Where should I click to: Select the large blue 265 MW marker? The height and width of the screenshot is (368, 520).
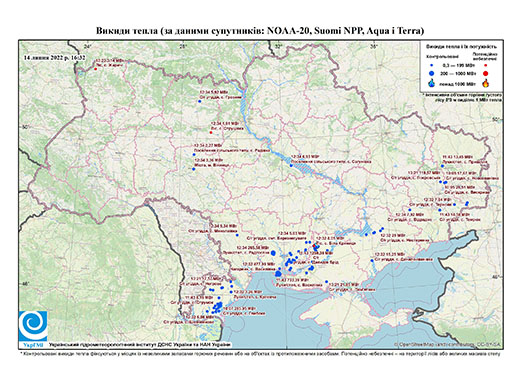click(x=273, y=253)
